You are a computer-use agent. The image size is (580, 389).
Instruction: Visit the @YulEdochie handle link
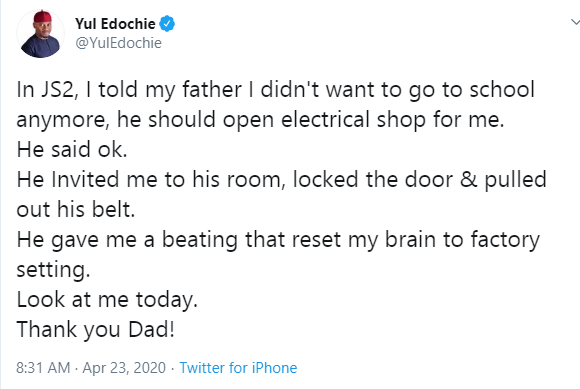[118, 43]
